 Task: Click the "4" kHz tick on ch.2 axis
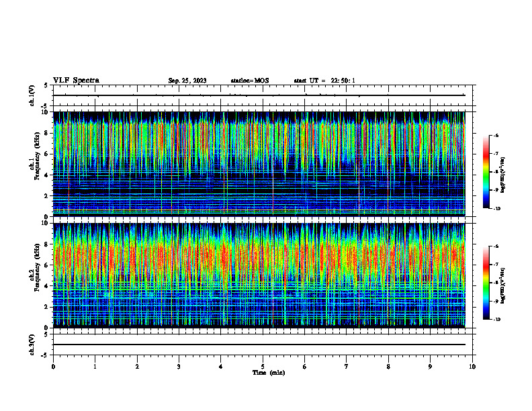47,286
